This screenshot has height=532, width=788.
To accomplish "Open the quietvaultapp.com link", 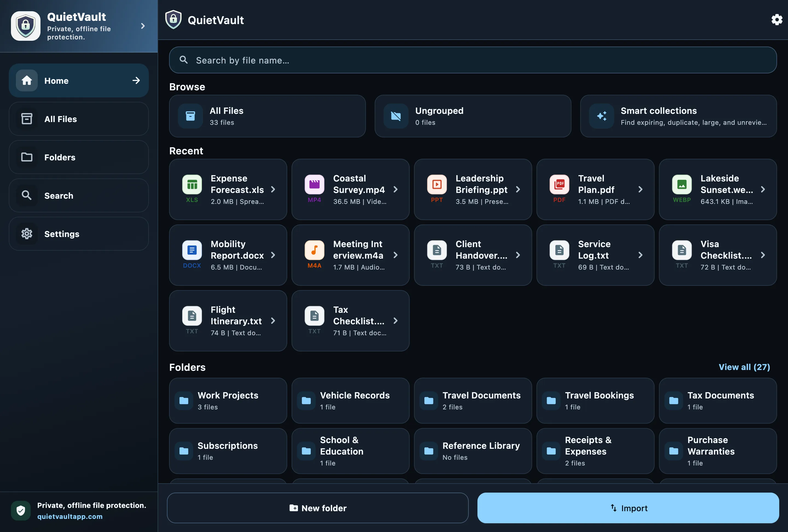I will [x=70, y=516].
